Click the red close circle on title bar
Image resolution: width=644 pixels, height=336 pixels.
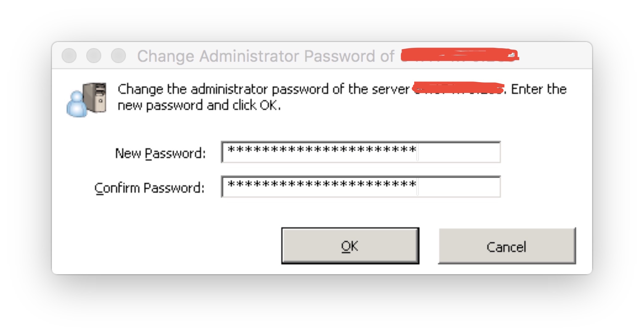69,56
